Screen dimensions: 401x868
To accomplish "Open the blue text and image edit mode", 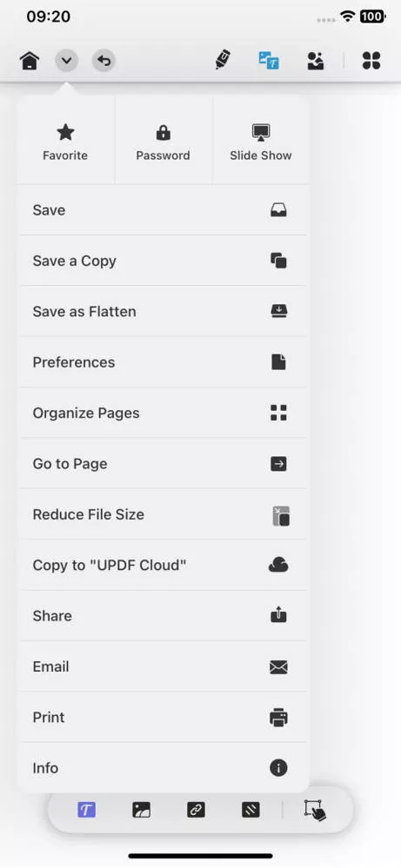I will point(269,60).
